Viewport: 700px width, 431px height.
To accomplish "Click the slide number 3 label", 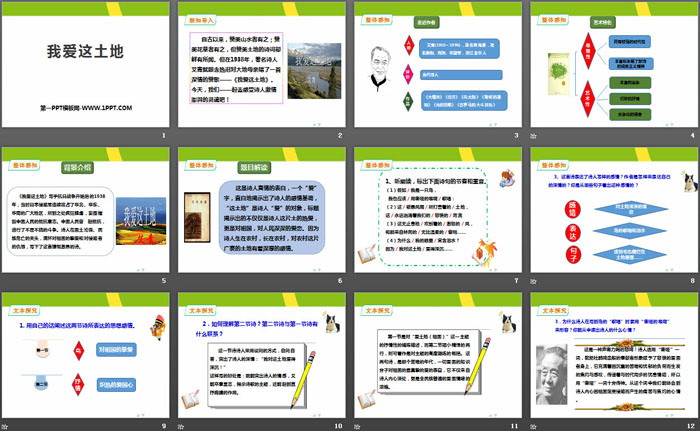I will pyautogui.click(x=516, y=135).
